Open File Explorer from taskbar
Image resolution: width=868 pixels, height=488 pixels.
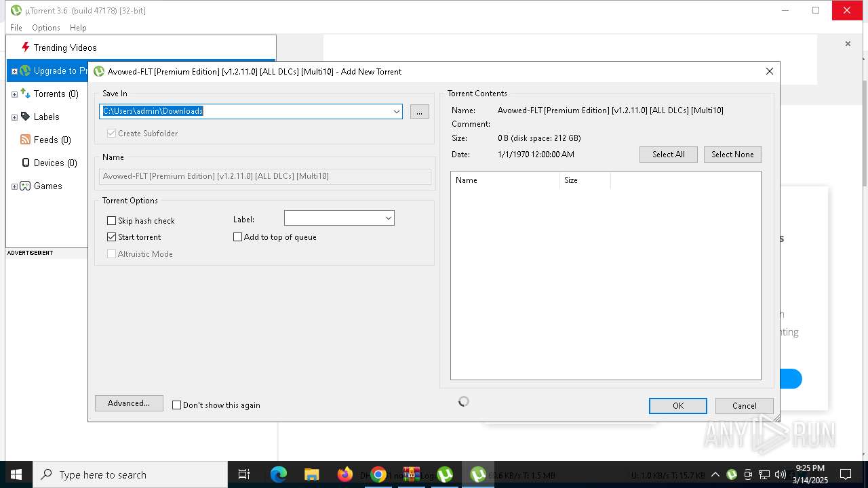[x=311, y=474]
